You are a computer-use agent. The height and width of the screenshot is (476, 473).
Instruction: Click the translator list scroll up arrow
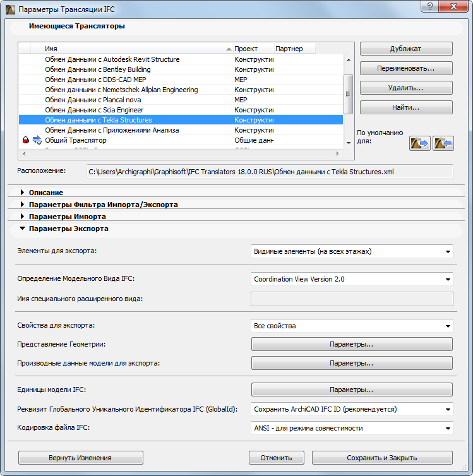coord(349,60)
